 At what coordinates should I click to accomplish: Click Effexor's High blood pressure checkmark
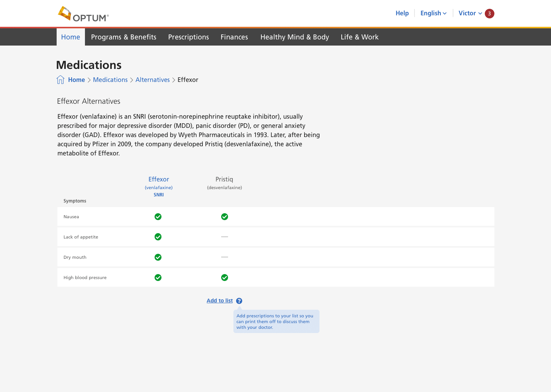pos(158,278)
